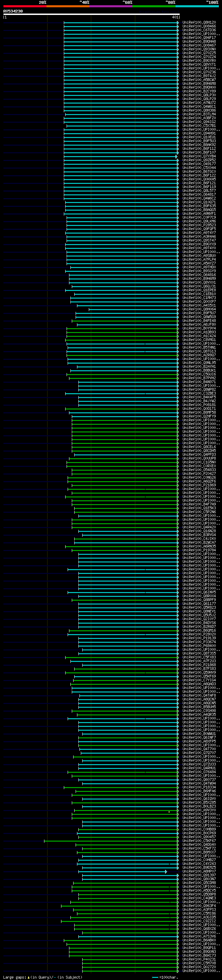Click the purple ~60% identity legend bar
This screenshot has width=222, height=980.
pyautogui.click(x=111, y=6)
